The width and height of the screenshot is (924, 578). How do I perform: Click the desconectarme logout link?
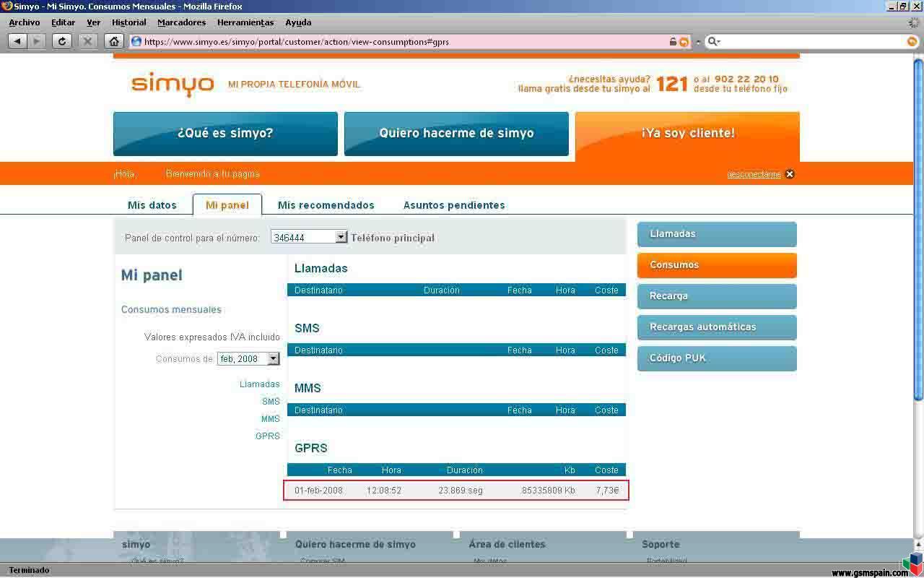pos(754,174)
